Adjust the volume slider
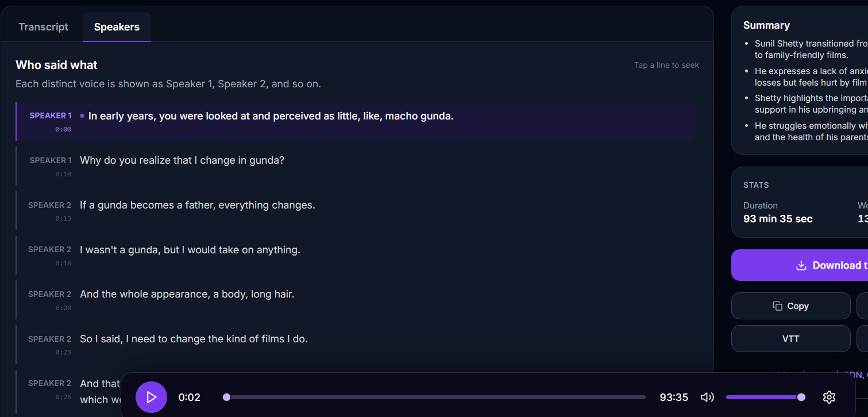This screenshot has height=417, width=868. [x=764, y=397]
